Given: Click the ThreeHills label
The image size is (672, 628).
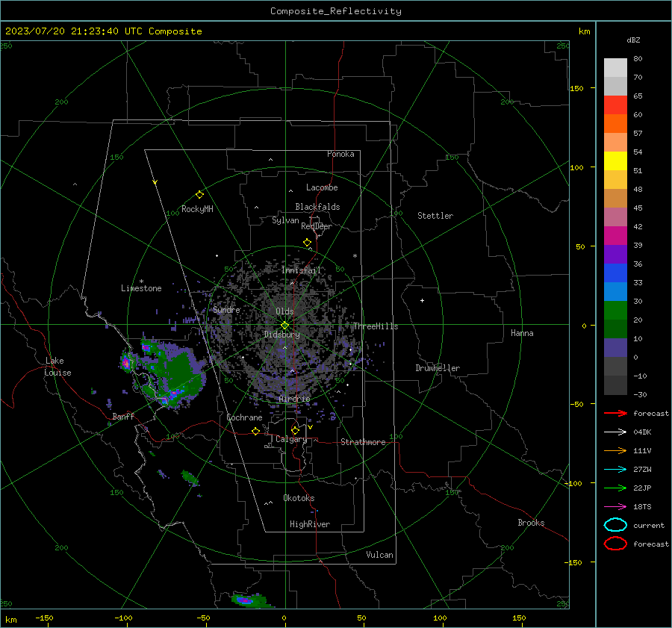Looking at the screenshot, I should [x=376, y=326].
